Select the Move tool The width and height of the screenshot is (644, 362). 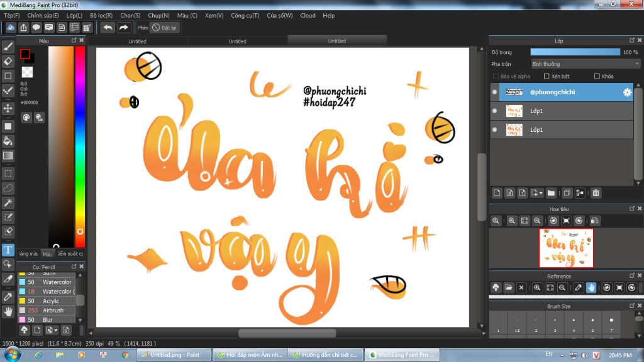tap(8, 108)
